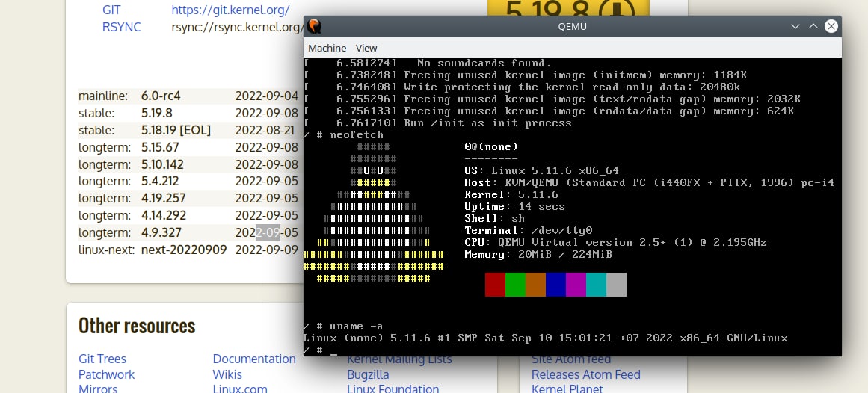Open the Linux.com link

coord(240,389)
